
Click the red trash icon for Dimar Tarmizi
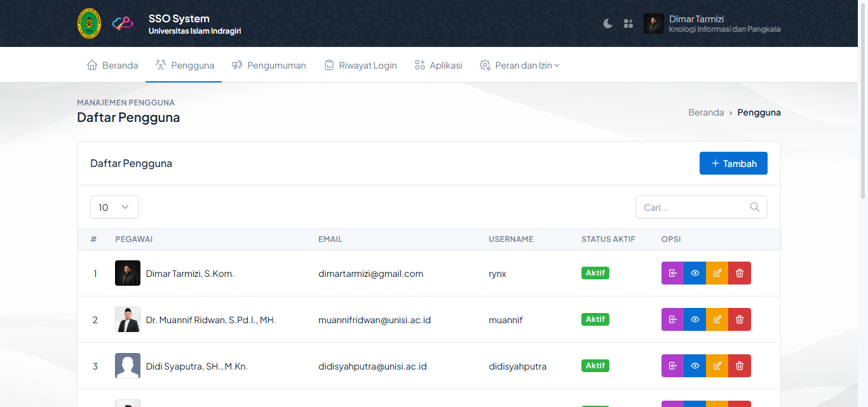(x=740, y=273)
